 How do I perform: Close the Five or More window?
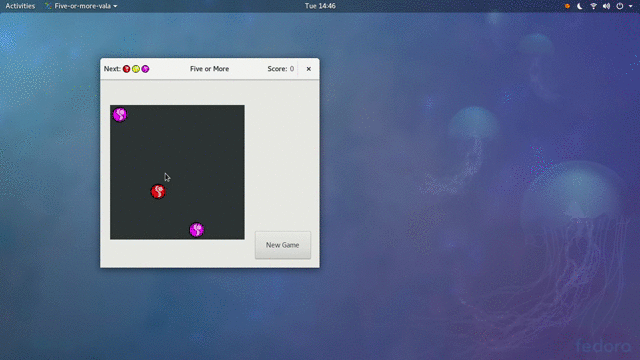click(309, 69)
